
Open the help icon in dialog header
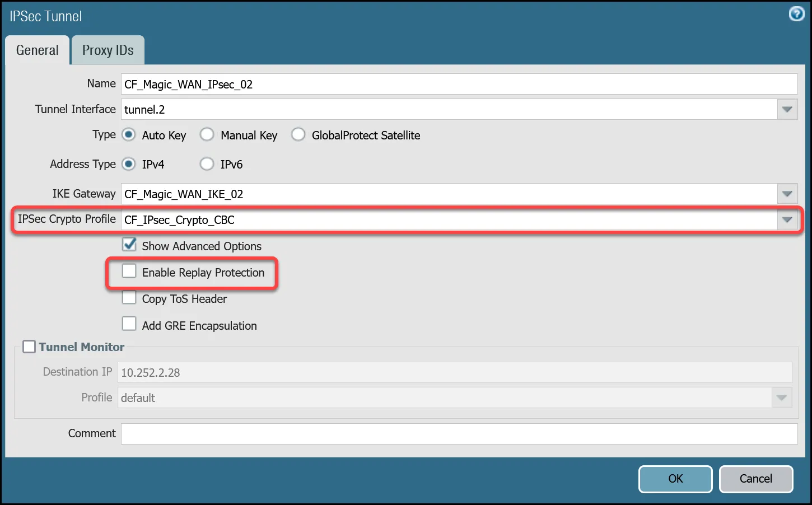796,14
